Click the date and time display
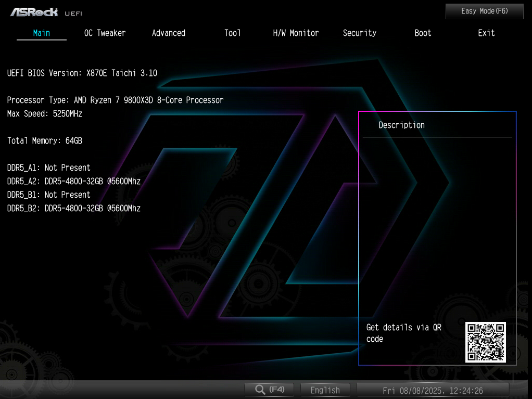This screenshot has height=399, width=532. 433,391
